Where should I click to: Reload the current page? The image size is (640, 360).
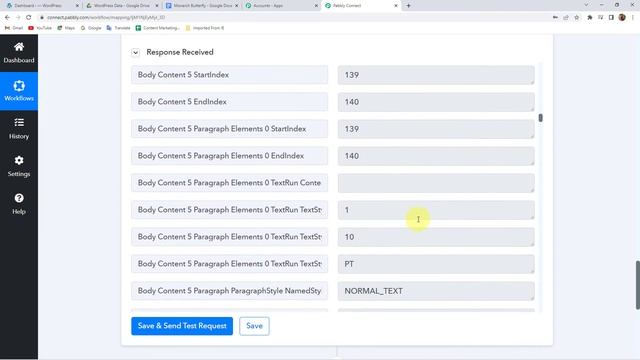pyautogui.click(x=29, y=18)
